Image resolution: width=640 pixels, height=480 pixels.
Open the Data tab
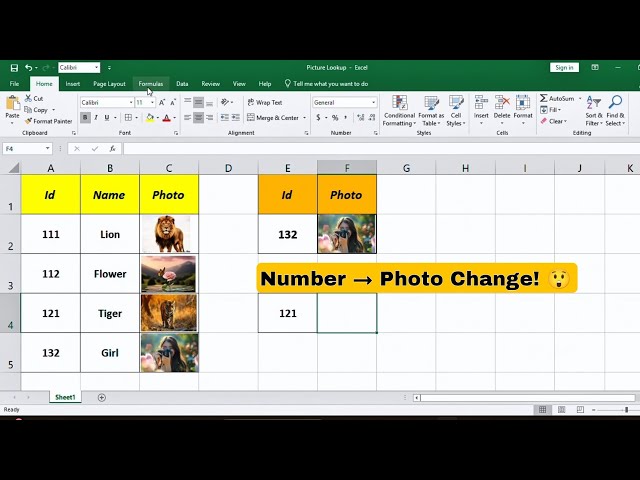click(x=182, y=84)
